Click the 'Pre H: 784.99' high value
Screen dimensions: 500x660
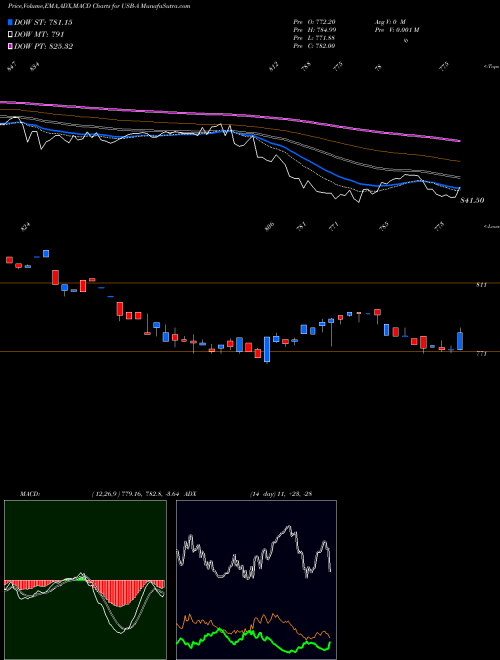click(x=314, y=30)
